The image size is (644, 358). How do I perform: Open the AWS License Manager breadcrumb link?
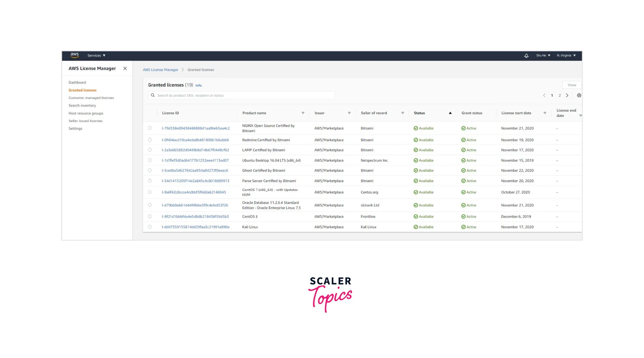tap(160, 70)
